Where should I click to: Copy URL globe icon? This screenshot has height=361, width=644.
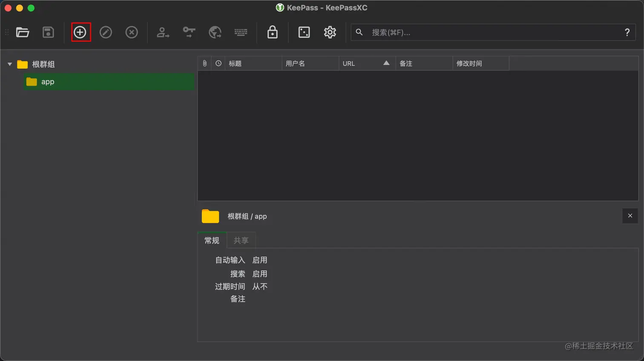pyautogui.click(x=215, y=32)
